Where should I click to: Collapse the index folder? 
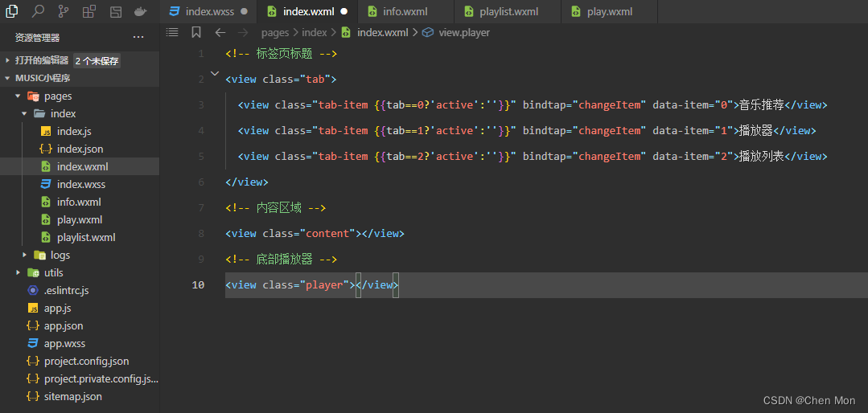point(24,113)
